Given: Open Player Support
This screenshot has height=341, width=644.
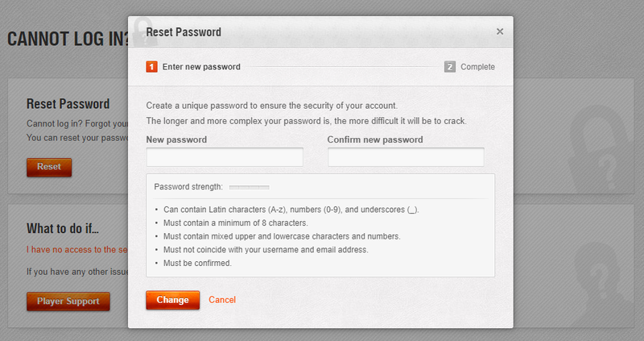Looking at the screenshot, I should [68, 301].
